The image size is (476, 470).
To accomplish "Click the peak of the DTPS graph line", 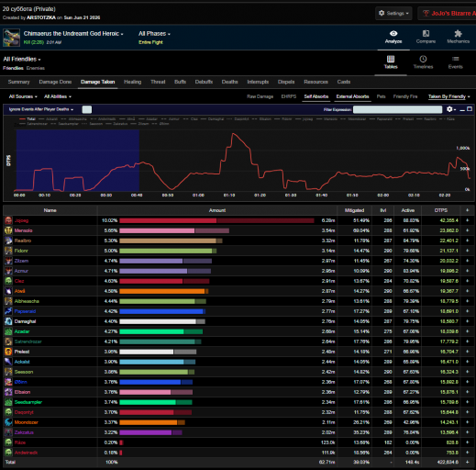I will coord(233,133).
